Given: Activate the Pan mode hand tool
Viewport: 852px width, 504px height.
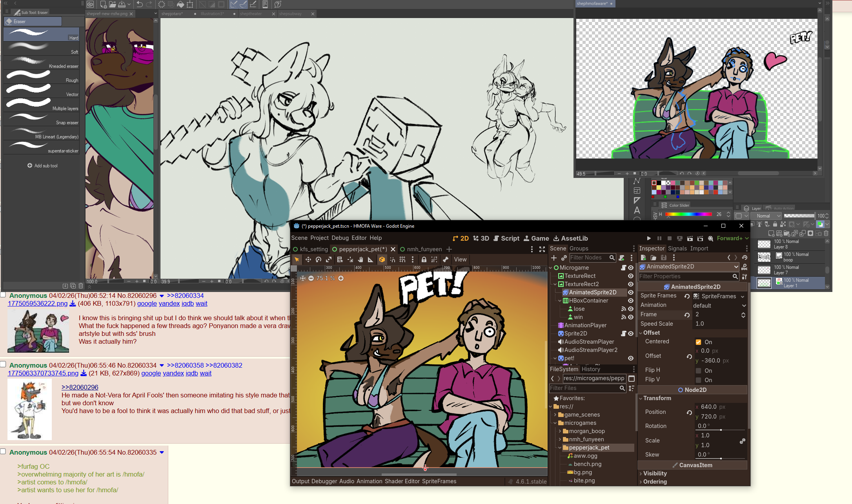Looking at the screenshot, I should point(360,259).
